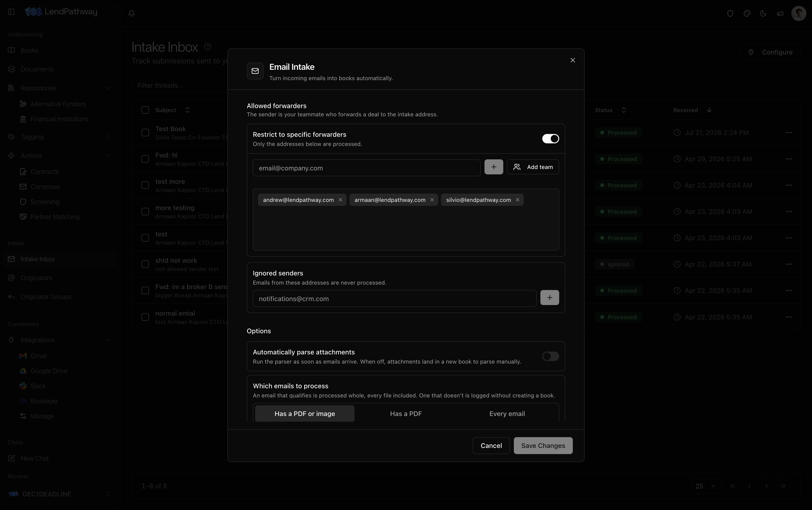The height and width of the screenshot is (510, 812).
Task: Open Intake Inbox in the sidebar
Action: 59,259
